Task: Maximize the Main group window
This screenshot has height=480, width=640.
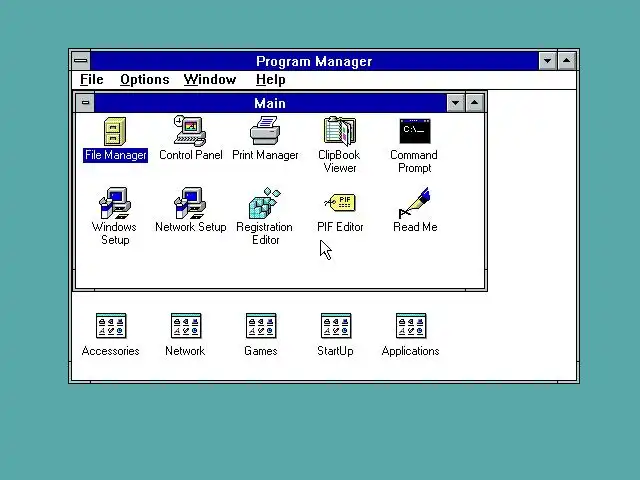Action: coord(474,103)
